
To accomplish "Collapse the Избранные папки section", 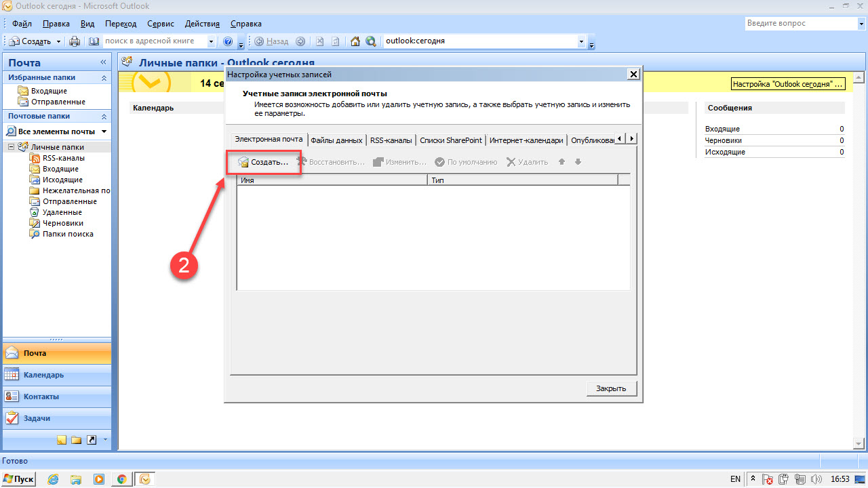I will (x=104, y=78).
